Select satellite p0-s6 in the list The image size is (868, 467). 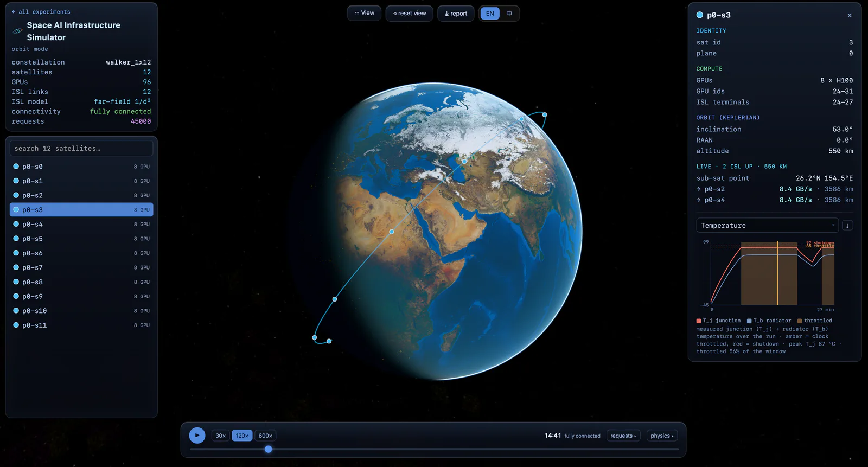tap(81, 253)
